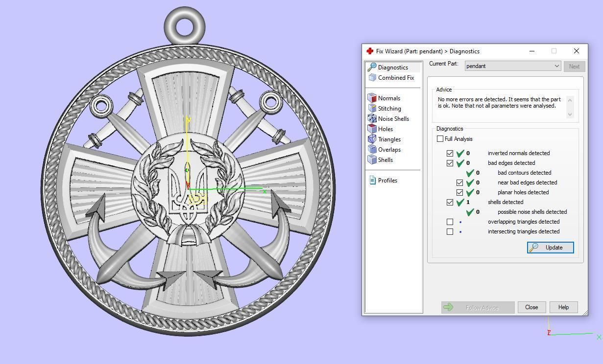Go to the Noise Shells section

click(393, 119)
